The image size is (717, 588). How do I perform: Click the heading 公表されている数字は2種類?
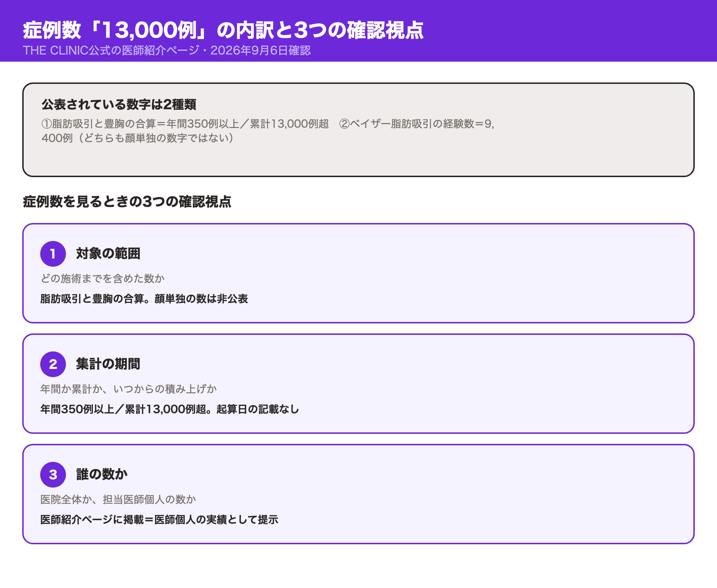coord(119,104)
